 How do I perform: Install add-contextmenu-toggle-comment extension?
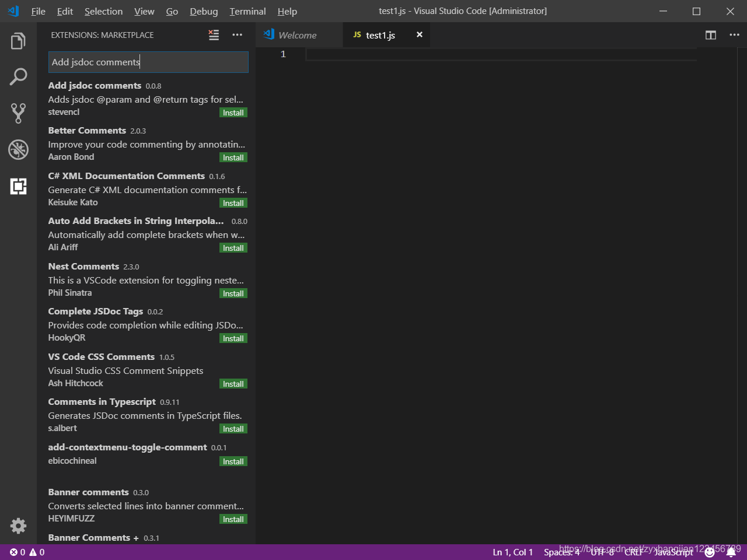(x=233, y=461)
